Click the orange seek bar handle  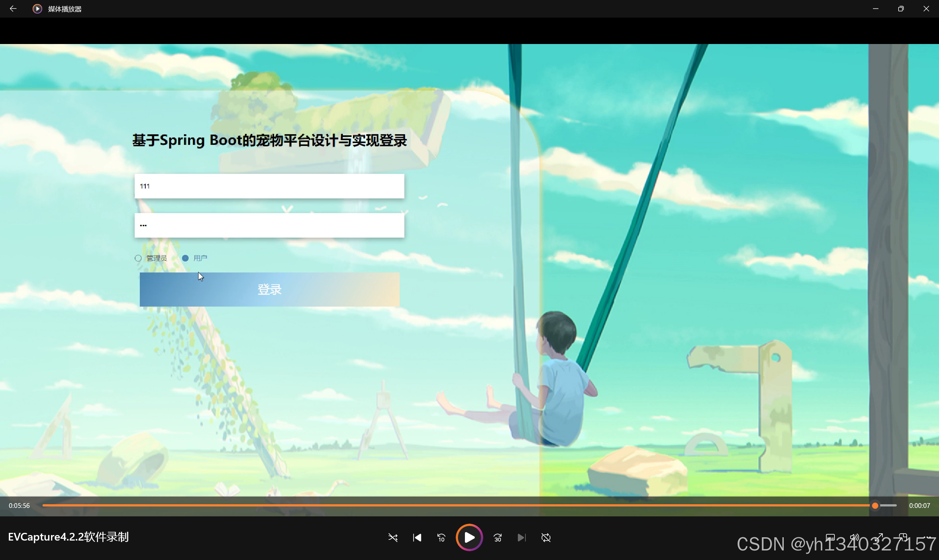(x=875, y=505)
